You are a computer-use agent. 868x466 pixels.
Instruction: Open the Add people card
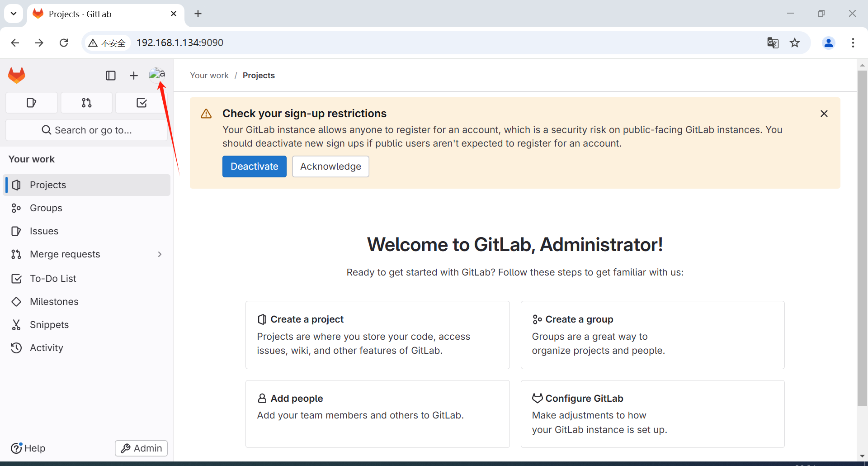coord(377,414)
